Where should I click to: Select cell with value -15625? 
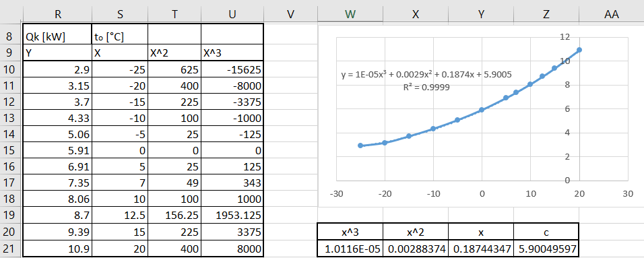tap(232, 69)
